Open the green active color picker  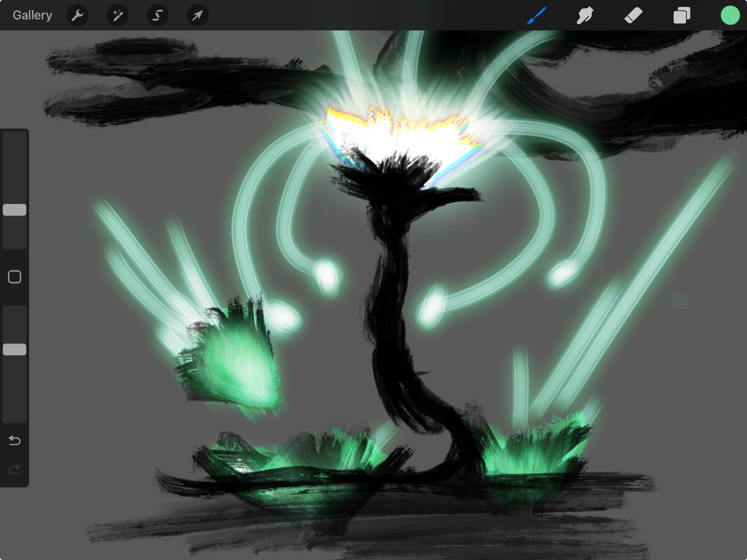[730, 15]
